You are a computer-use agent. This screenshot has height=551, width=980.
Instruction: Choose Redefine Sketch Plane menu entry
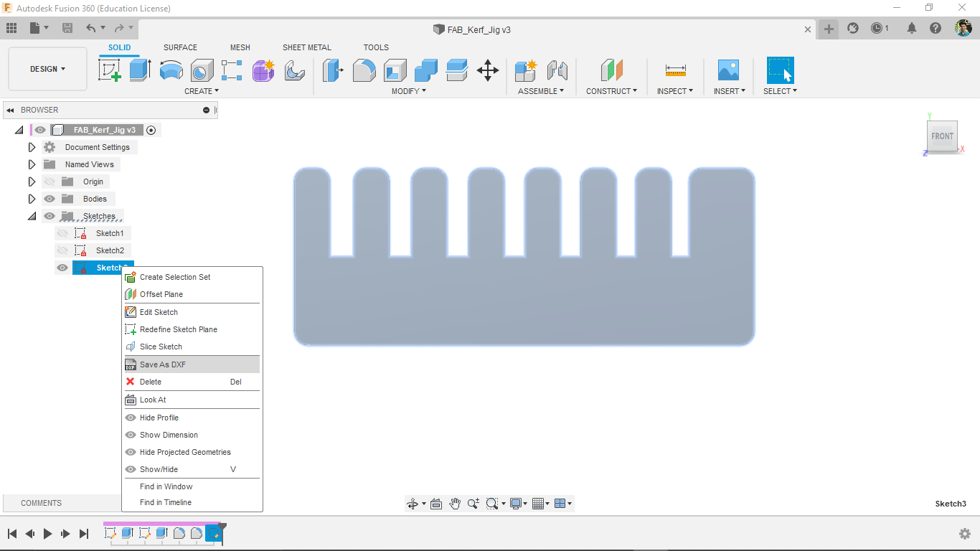192,329
